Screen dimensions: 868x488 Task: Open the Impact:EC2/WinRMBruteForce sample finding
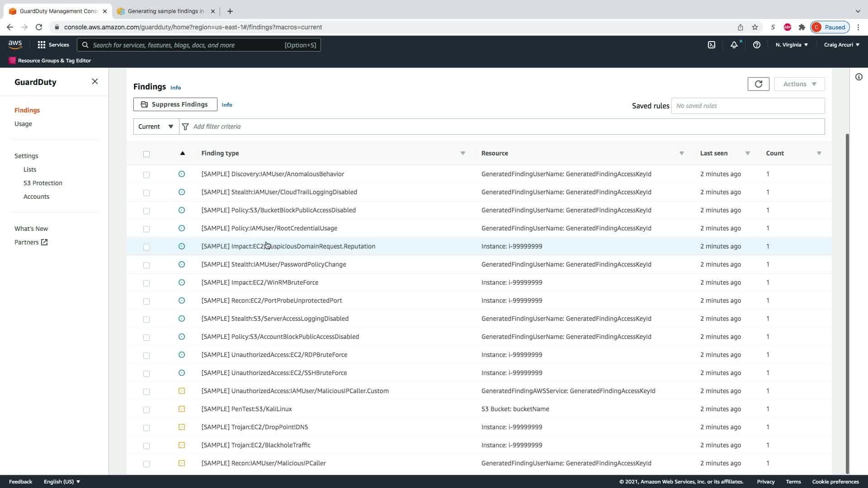[x=259, y=282]
